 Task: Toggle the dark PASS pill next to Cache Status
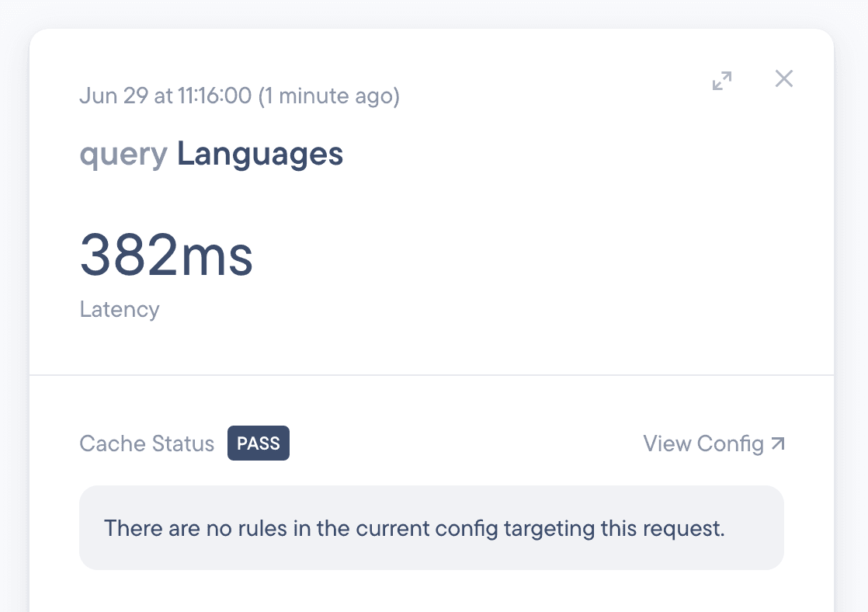pyautogui.click(x=258, y=443)
